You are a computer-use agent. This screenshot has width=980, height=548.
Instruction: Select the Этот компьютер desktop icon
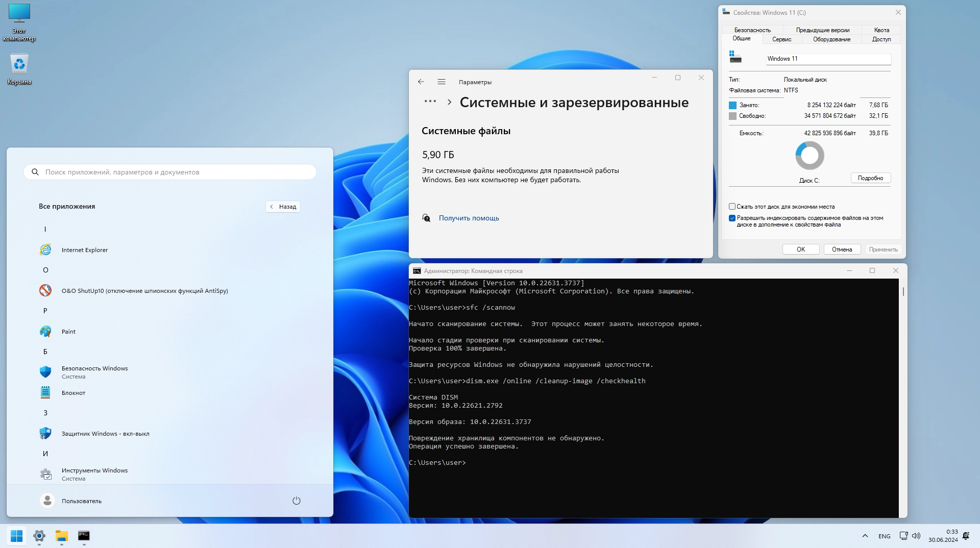tap(19, 22)
